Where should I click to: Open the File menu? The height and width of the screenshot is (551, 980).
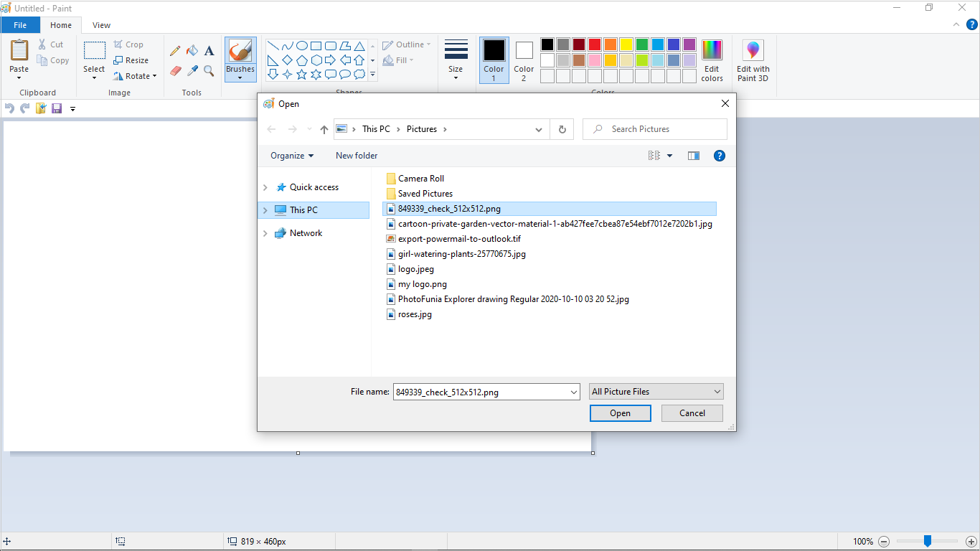coord(20,24)
